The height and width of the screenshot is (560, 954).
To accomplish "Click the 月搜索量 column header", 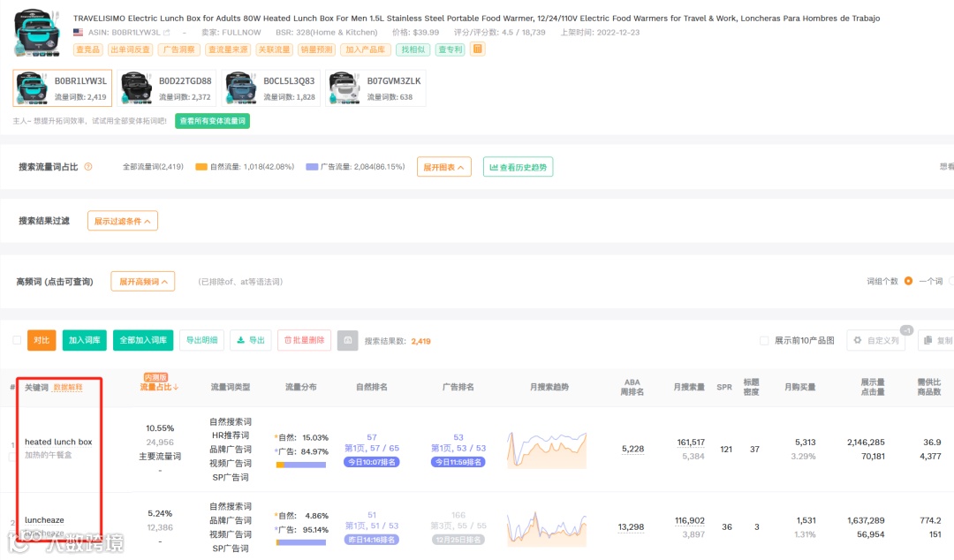I will click(x=689, y=387).
